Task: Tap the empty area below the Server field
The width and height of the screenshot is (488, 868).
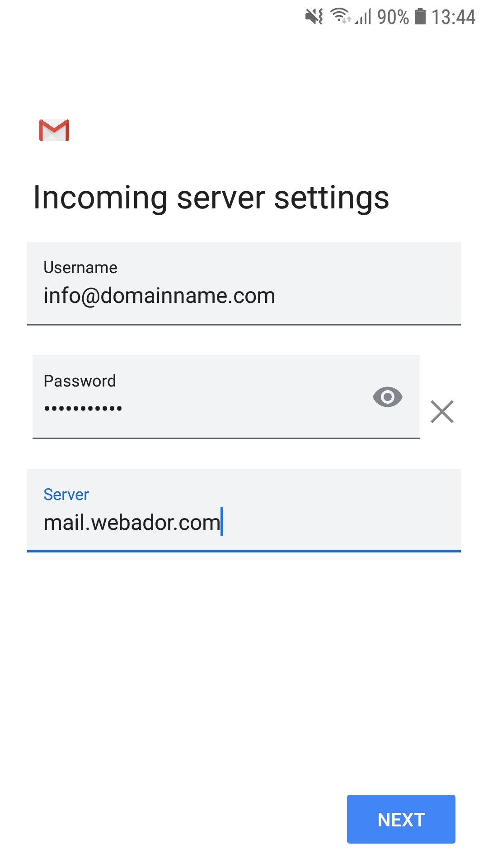Action: point(244,669)
